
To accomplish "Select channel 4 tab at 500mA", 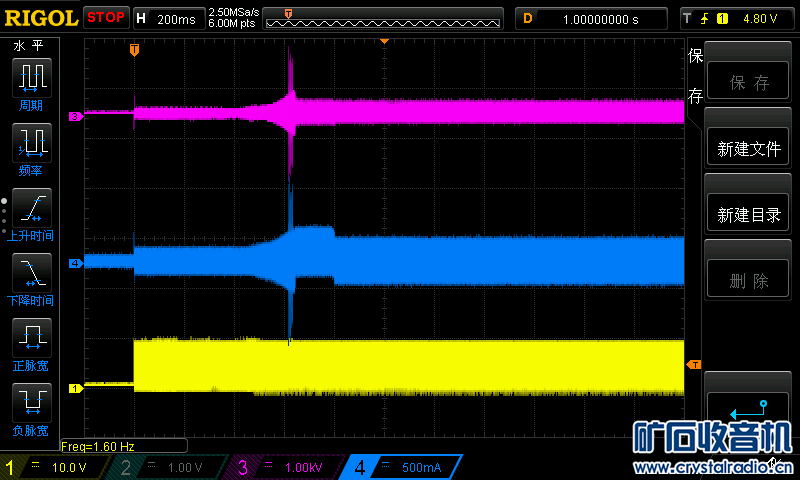I will coord(400,467).
